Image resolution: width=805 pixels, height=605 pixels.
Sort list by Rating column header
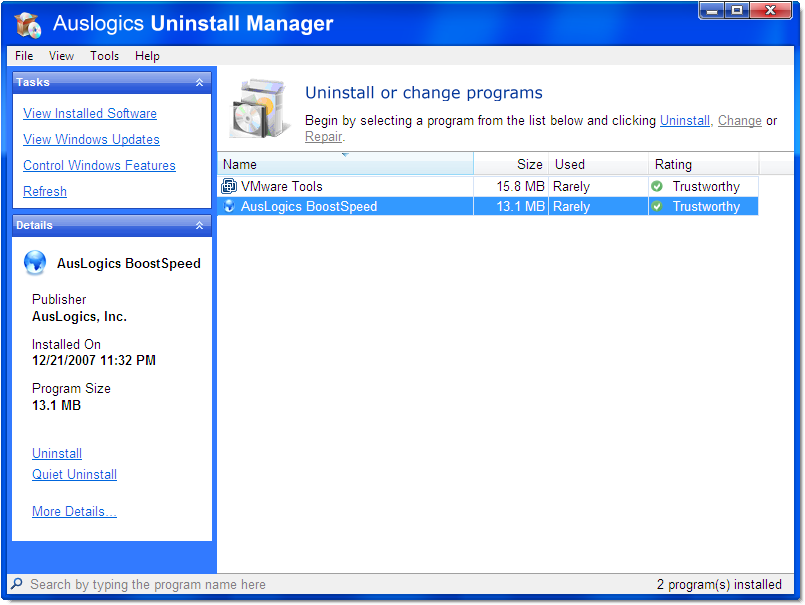point(703,164)
